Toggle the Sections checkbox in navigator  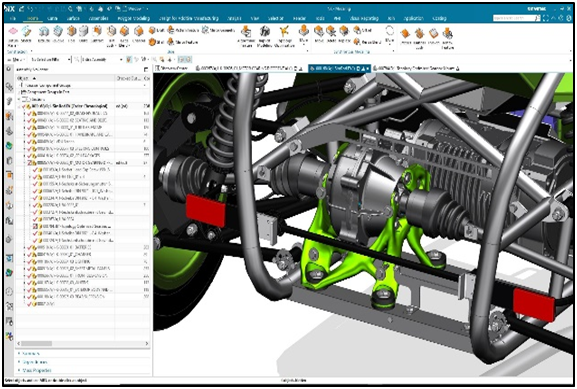(x=26, y=99)
